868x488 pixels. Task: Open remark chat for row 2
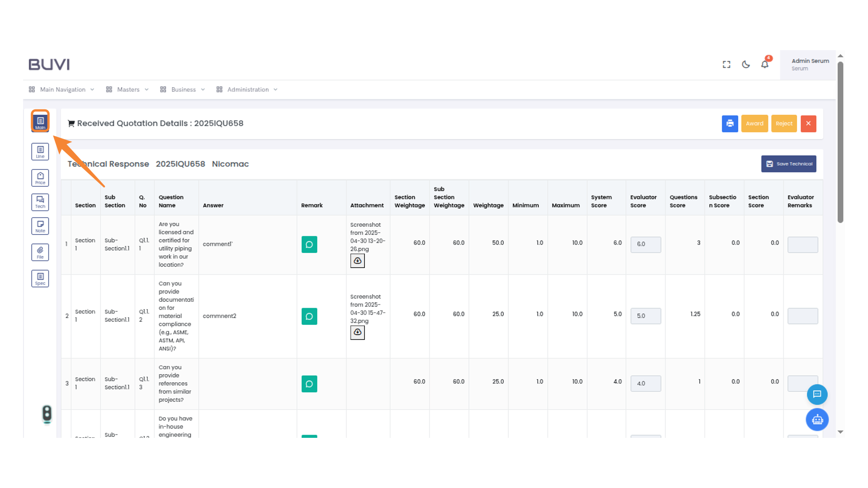pyautogui.click(x=309, y=316)
